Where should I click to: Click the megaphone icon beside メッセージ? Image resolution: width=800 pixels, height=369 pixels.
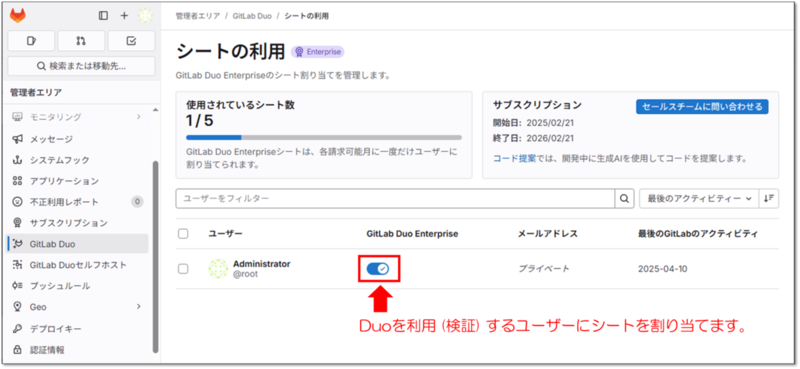[x=18, y=139]
